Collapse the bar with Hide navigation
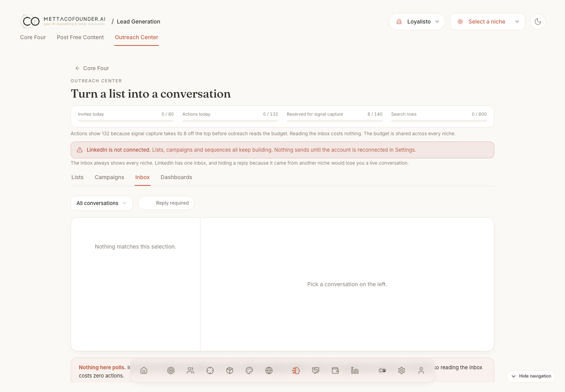 (x=531, y=376)
